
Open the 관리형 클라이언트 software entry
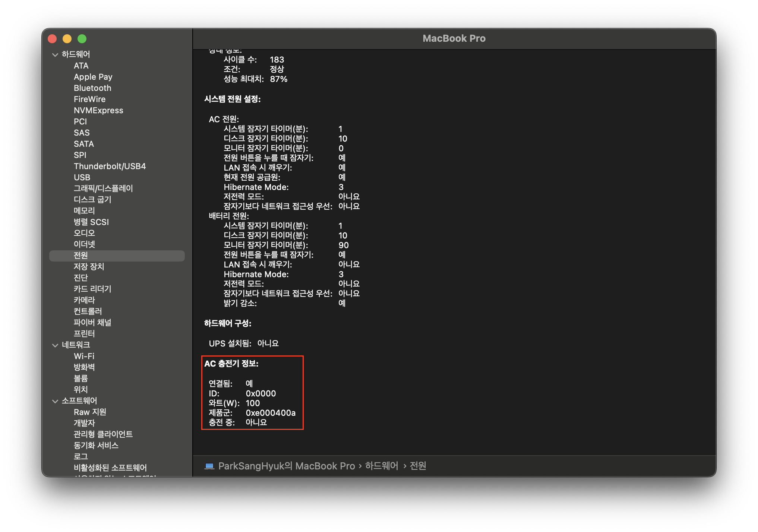tap(103, 434)
